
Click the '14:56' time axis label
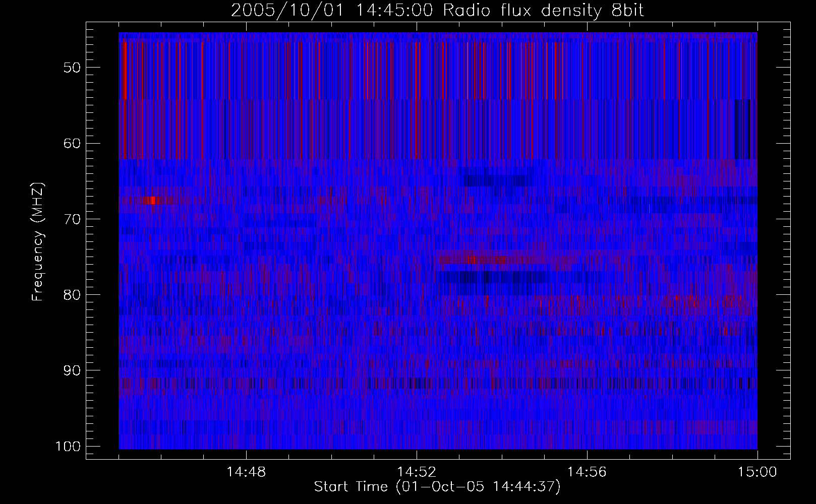(587, 472)
